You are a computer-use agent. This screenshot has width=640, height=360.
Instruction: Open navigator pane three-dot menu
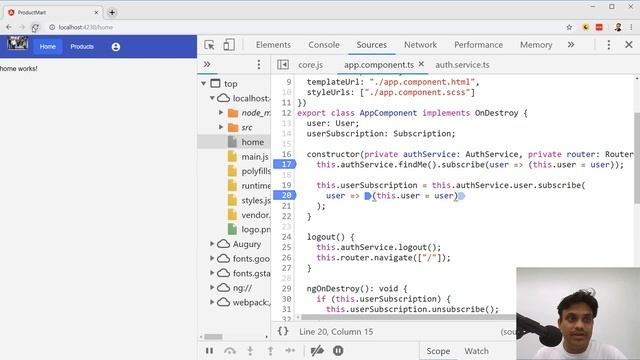[x=258, y=64]
